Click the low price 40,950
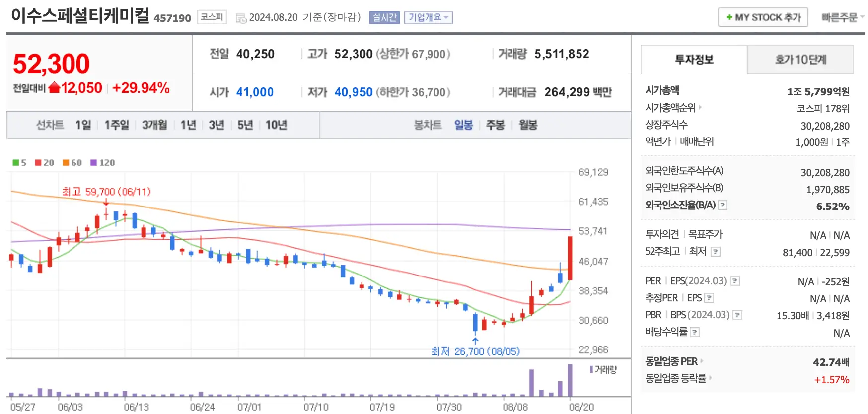Image resolution: width=868 pixels, height=414 pixels. 354,92
